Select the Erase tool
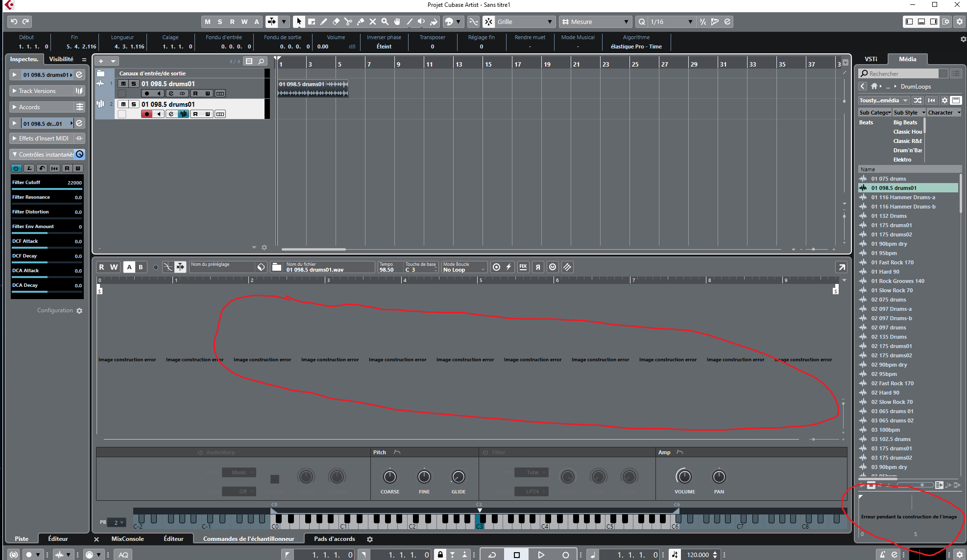 coord(336,22)
